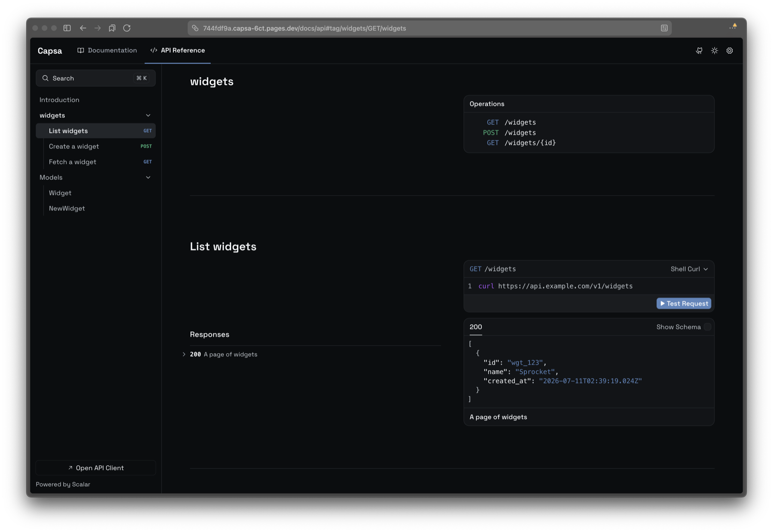Click GET /widgets/{id} in Operations list
The height and width of the screenshot is (532, 773).
point(521,143)
